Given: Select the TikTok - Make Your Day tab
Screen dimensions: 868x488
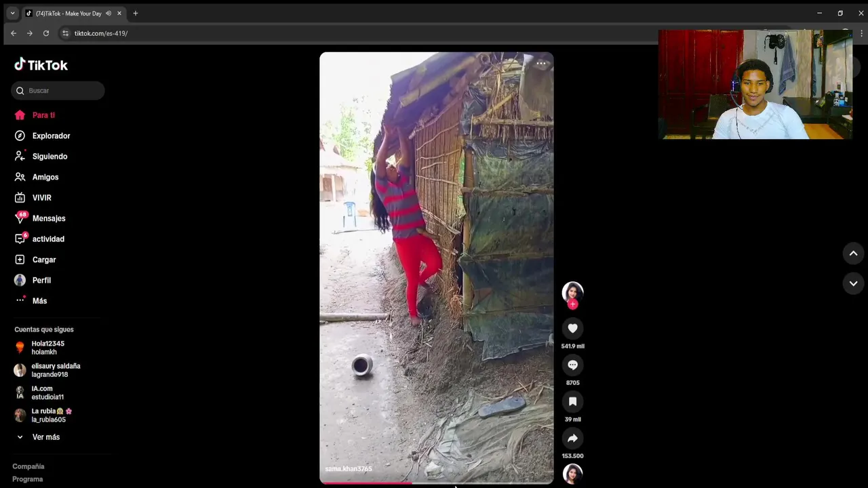Looking at the screenshot, I should click(74, 14).
